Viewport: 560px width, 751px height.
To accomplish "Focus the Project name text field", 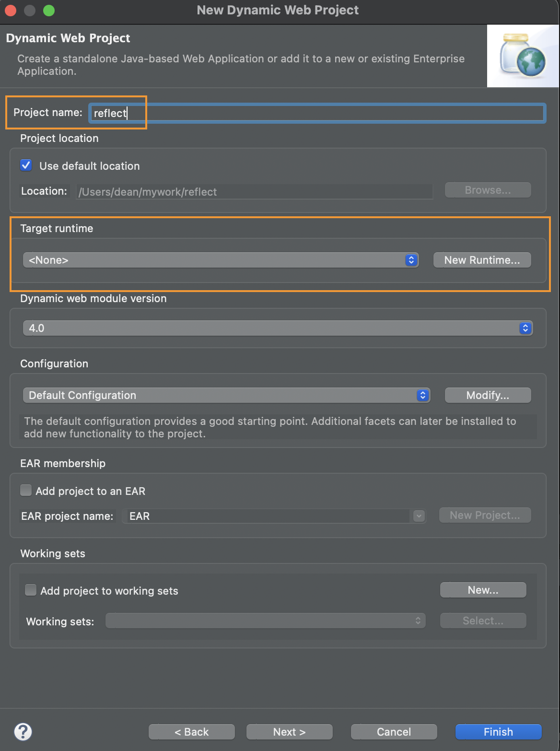I will (x=317, y=113).
